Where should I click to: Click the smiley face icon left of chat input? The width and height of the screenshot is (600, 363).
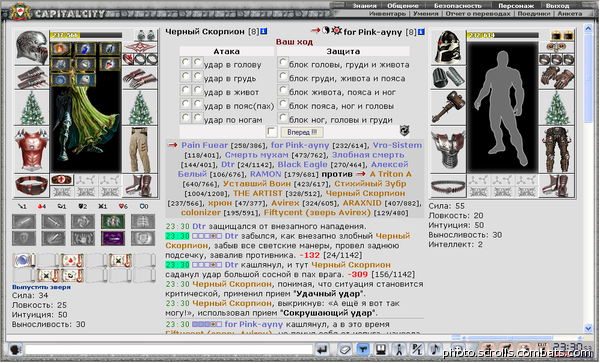point(15,350)
